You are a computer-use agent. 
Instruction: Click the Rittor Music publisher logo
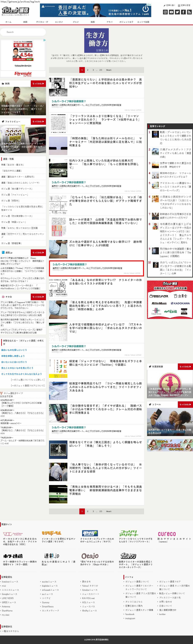click(x=159, y=303)
